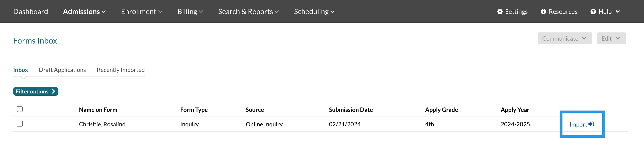Sort by Submission Date column header

351,110
